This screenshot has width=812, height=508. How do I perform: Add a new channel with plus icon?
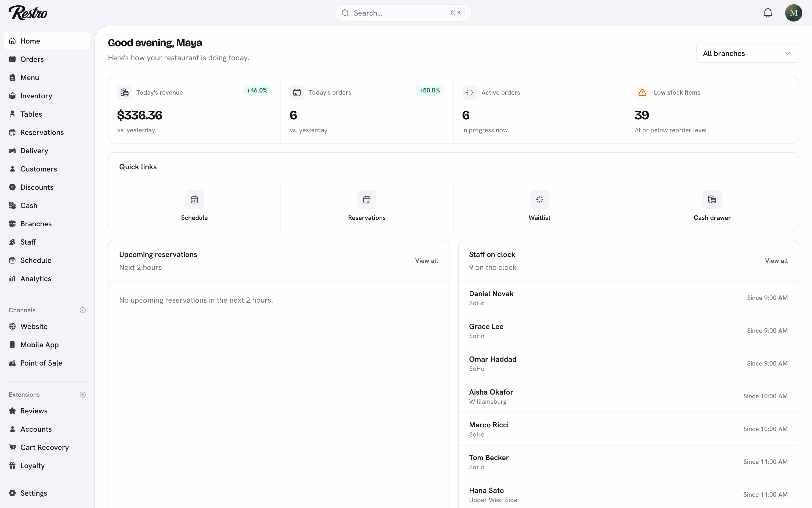tap(82, 310)
